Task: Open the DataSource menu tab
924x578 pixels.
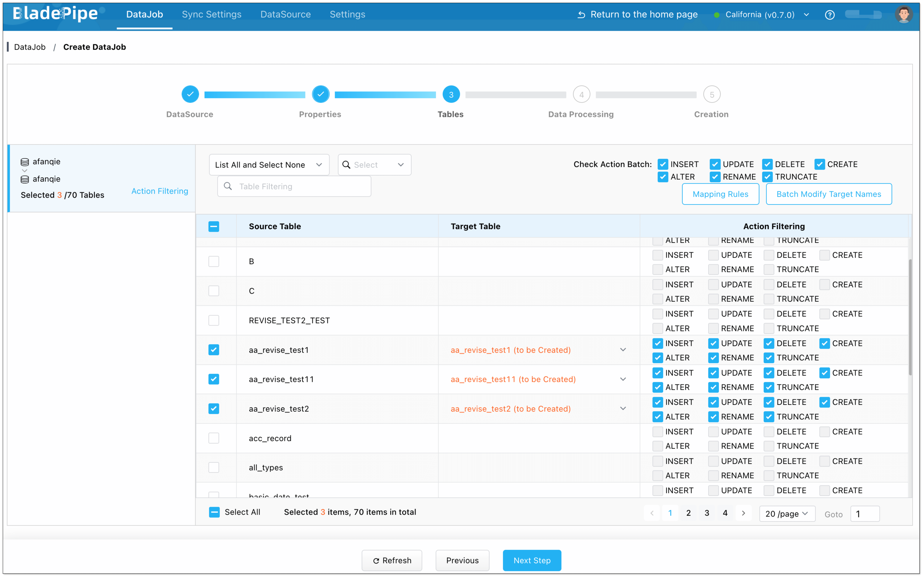Action: (x=285, y=14)
